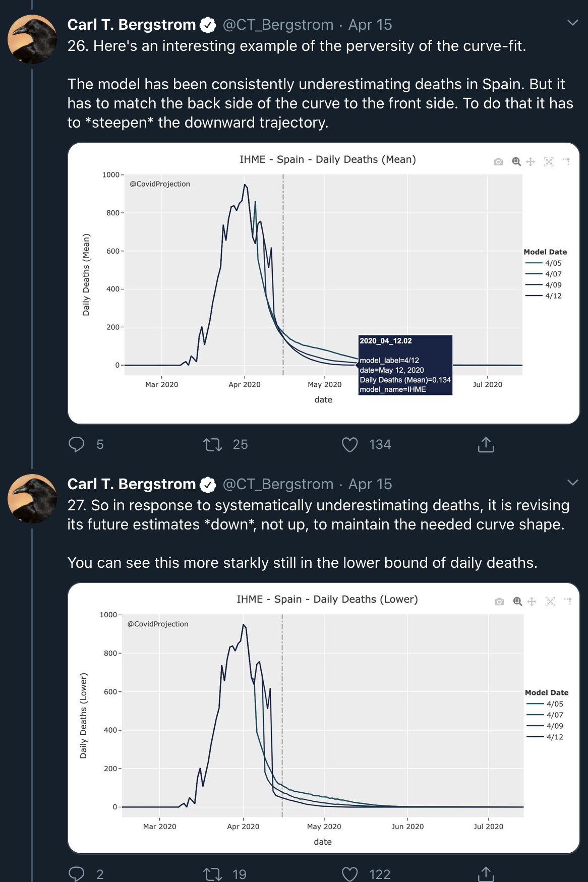
Task: Open Carl T. Bergstrom profile from first tweet name
Action: pos(132,24)
